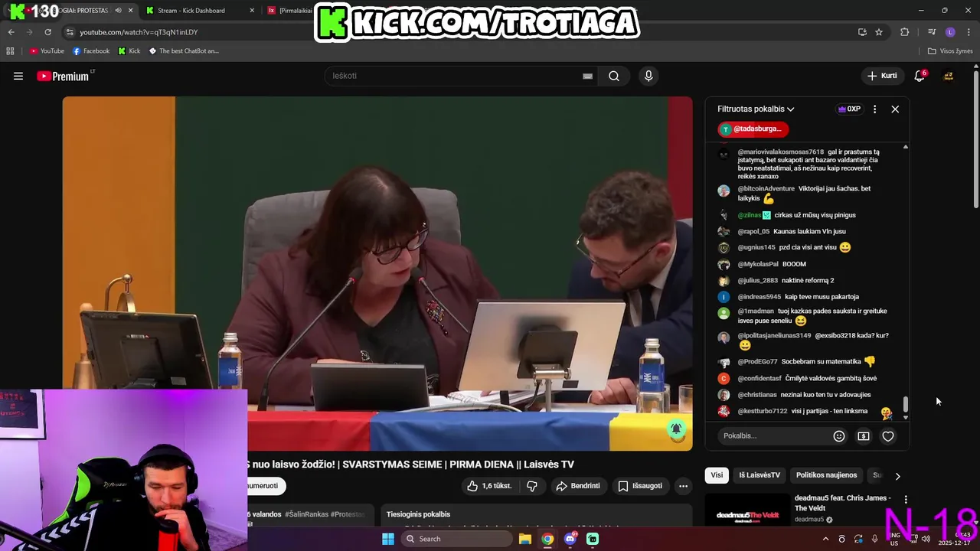The image size is (980, 551).
Task: Dislike the video
Action: point(532,486)
